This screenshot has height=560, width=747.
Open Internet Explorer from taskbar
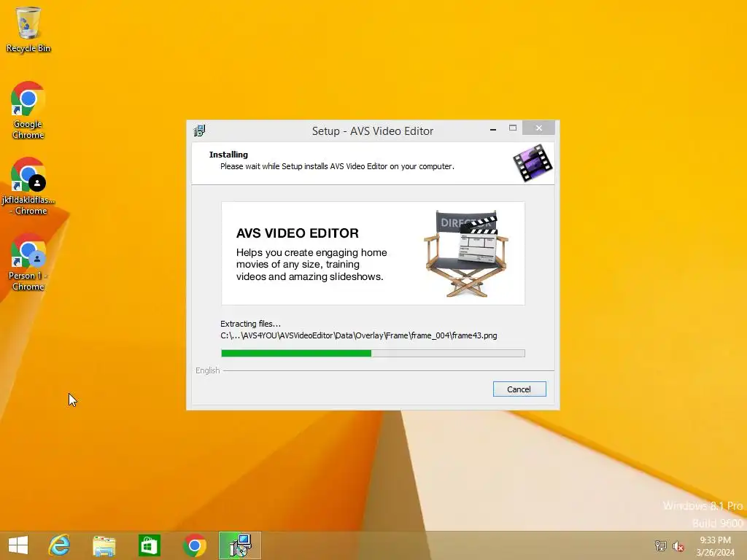point(59,545)
